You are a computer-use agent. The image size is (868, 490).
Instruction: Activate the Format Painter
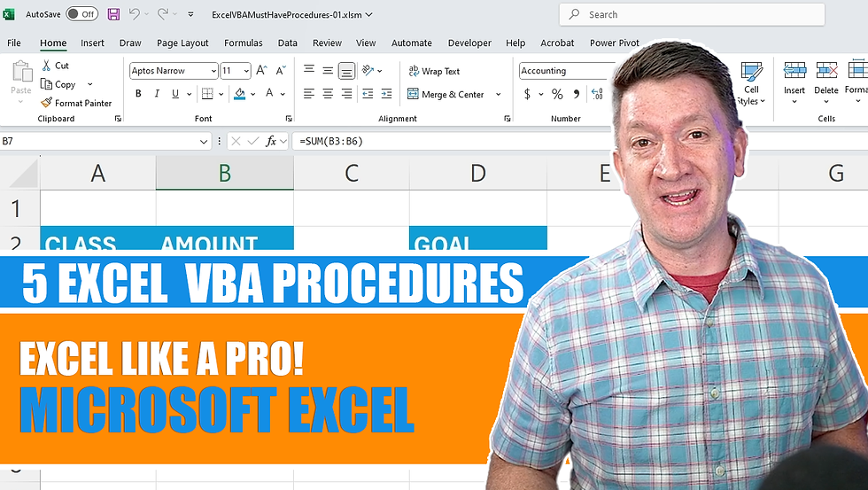[x=76, y=103]
